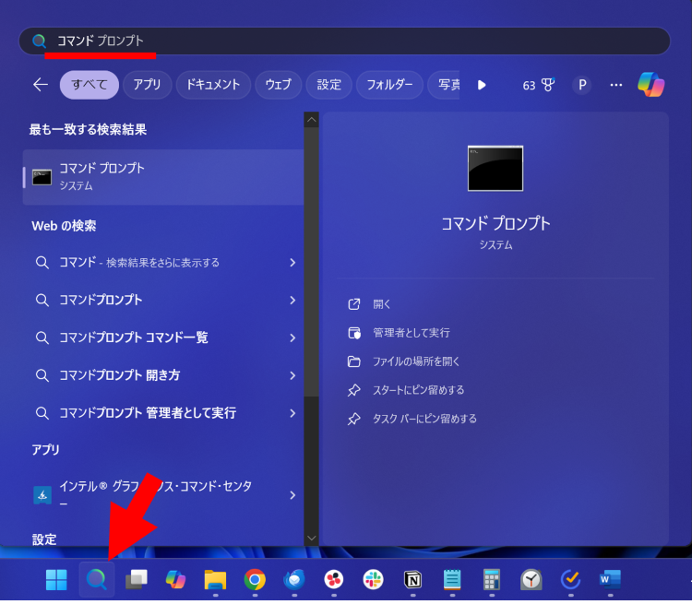Select the フォルダー filter tab
The height and width of the screenshot is (616, 692).
tap(389, 85)
